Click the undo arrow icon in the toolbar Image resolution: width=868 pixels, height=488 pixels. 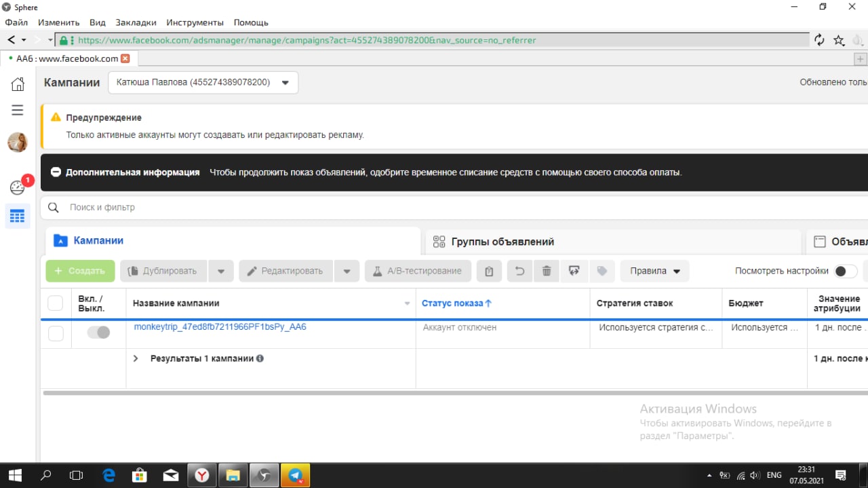point(519,271)
